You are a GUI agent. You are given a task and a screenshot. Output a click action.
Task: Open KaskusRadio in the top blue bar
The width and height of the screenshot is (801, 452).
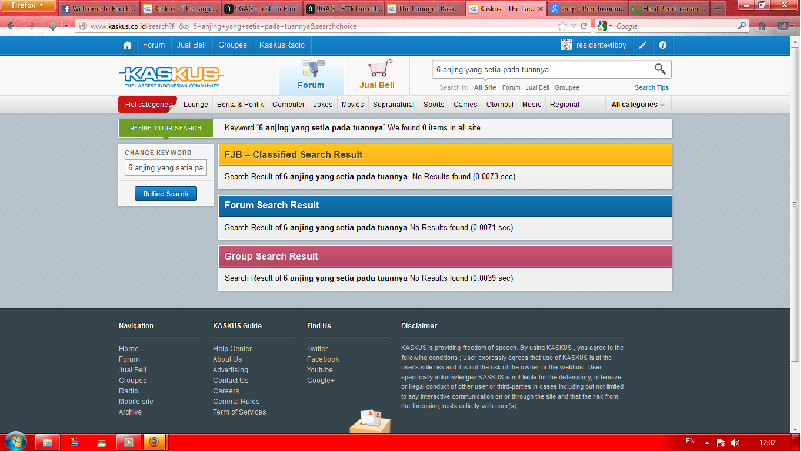[282, 45]
